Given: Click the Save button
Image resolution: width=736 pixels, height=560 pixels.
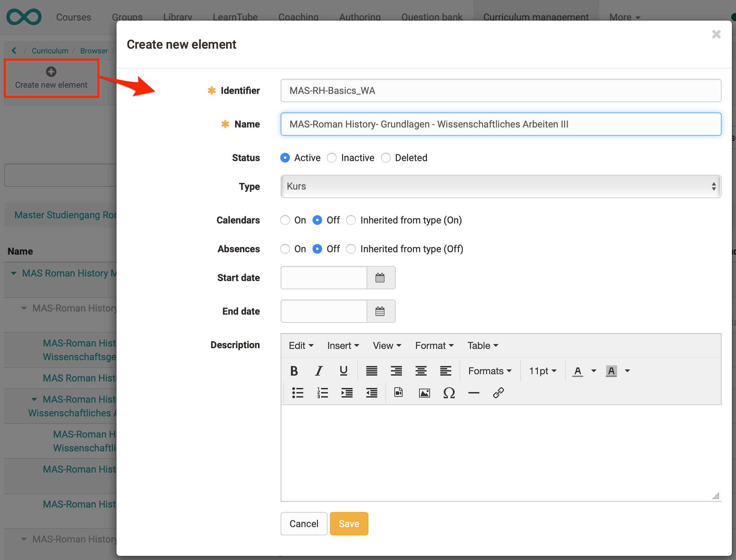Looking at the screenshot, I should coord(349,524).
